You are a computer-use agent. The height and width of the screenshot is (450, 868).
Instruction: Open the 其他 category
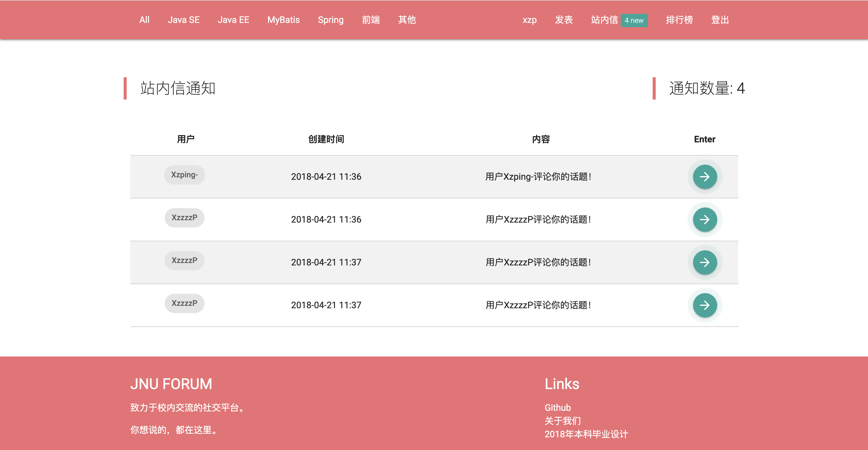[407, 20]
